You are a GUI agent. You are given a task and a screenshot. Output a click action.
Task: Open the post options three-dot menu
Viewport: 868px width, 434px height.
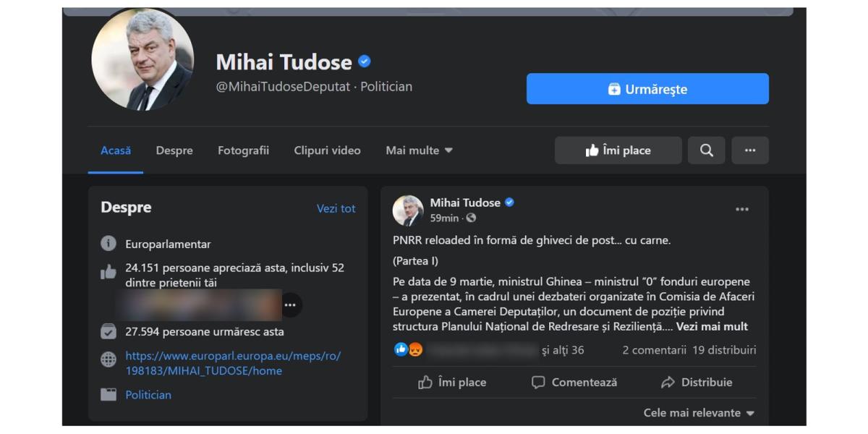[x=741, y=210]
